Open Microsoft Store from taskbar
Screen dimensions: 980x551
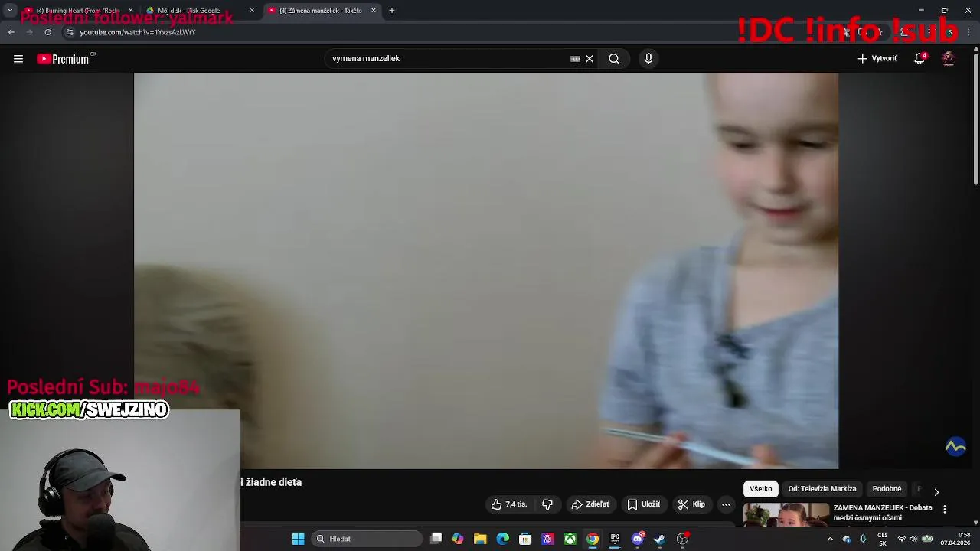coord(525,539)
